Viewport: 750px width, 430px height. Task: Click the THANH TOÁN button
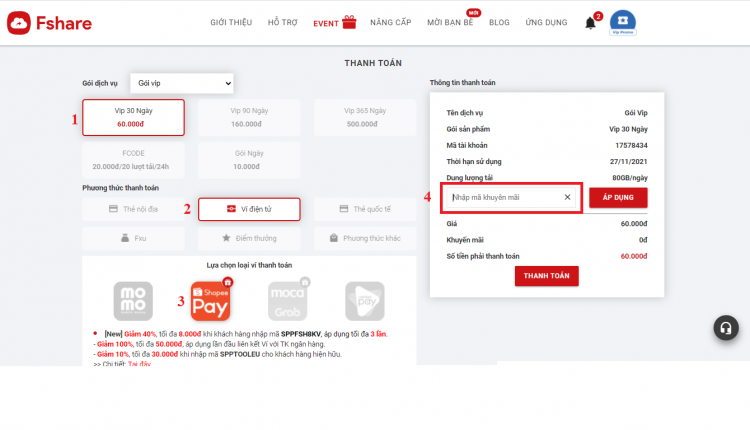tap(547, 276)
